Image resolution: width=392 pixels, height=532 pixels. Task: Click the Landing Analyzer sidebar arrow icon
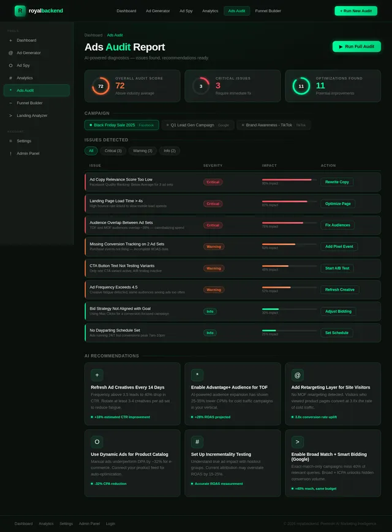point(10,116)
